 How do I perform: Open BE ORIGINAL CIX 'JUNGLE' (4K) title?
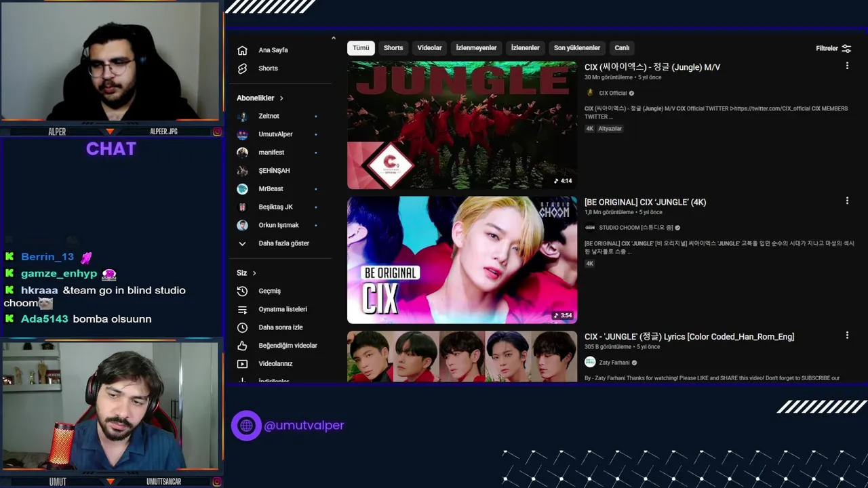tap(645, 202)
